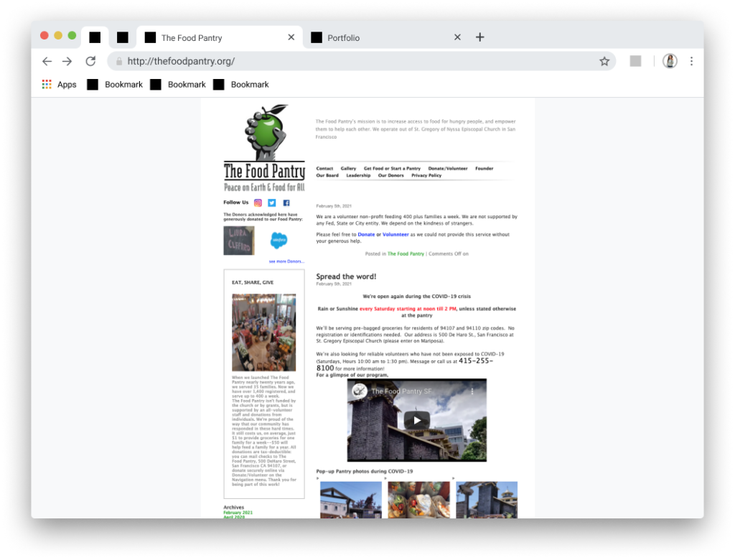The height and width of the screenshot is (560, 735).
Task: Click the blue Donate link in the post
Action: (x=366, y=235)
